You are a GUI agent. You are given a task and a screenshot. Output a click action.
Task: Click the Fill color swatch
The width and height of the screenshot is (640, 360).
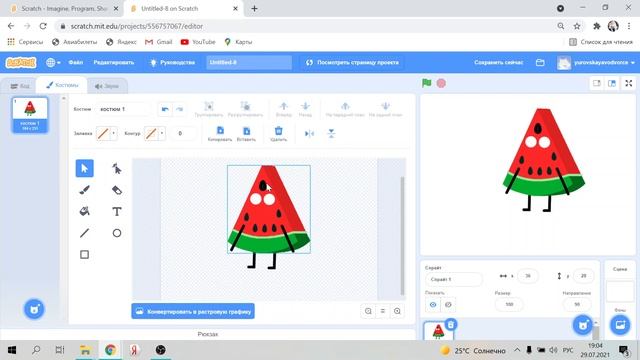(103, 133)
